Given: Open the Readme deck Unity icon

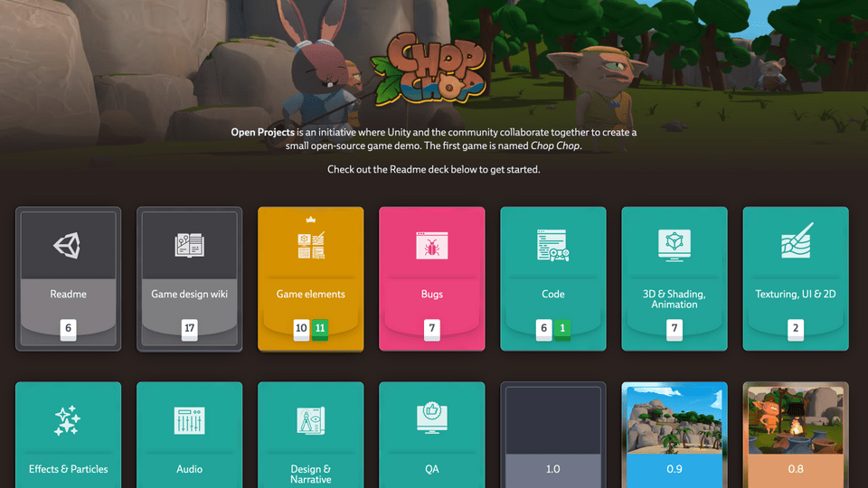Looking at the screenshot, I should pyautogui.click(x=68, y=245).
